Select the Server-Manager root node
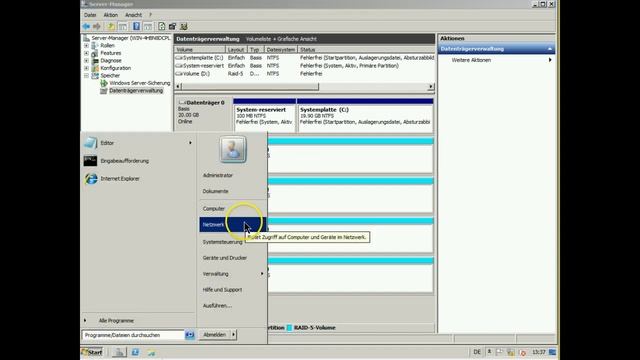 pyautogui.click(x=131, y=38)
